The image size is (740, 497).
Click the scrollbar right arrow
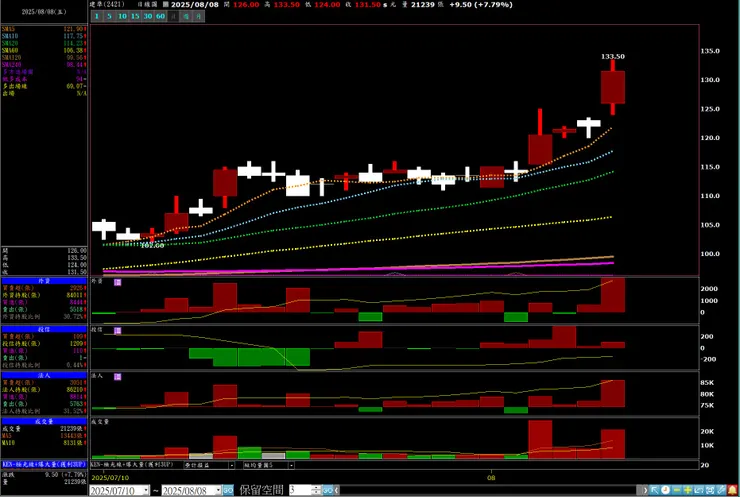pos(645,490)
